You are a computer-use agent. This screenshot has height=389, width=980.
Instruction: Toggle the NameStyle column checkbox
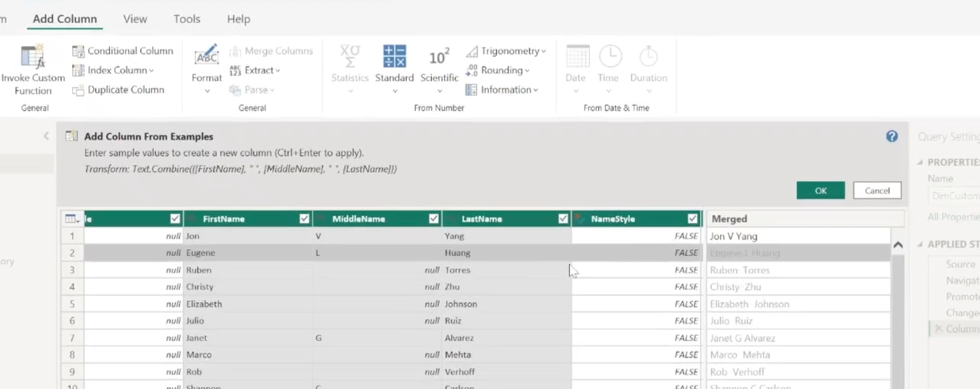pos(693,219)
